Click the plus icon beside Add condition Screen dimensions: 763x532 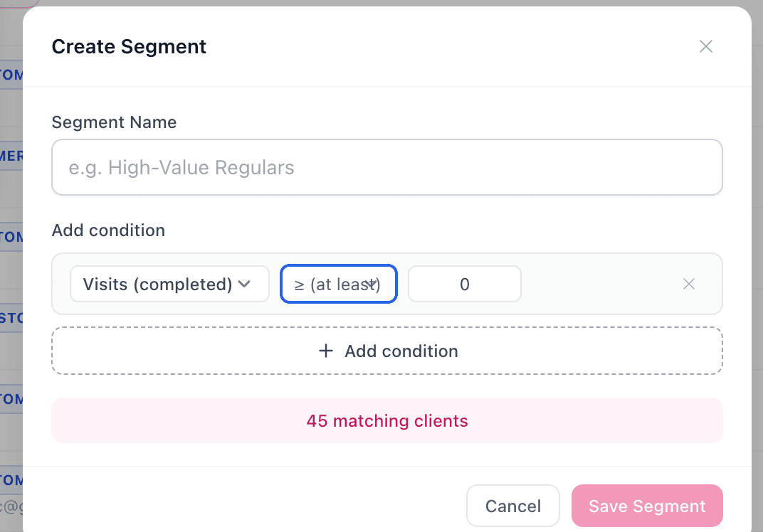coord(326,351)
